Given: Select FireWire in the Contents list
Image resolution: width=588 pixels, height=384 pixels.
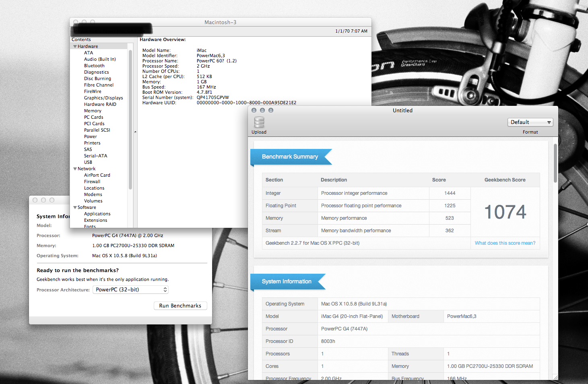Looking at the screenshot, I should click(93, 91).
